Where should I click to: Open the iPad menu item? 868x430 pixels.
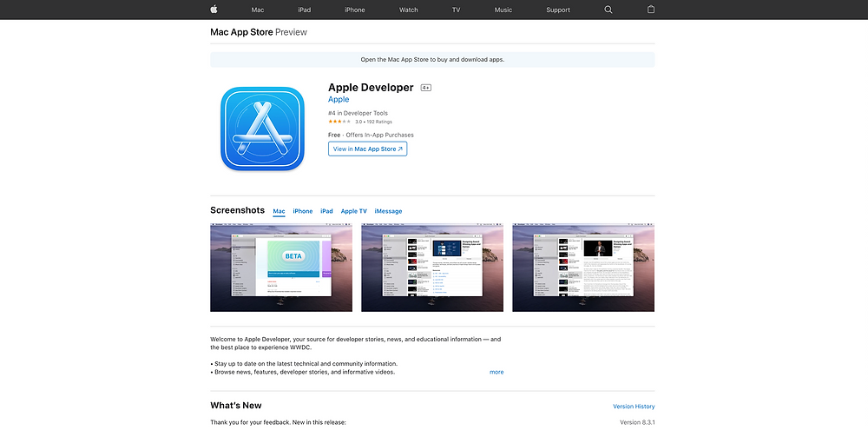[305, 10]
